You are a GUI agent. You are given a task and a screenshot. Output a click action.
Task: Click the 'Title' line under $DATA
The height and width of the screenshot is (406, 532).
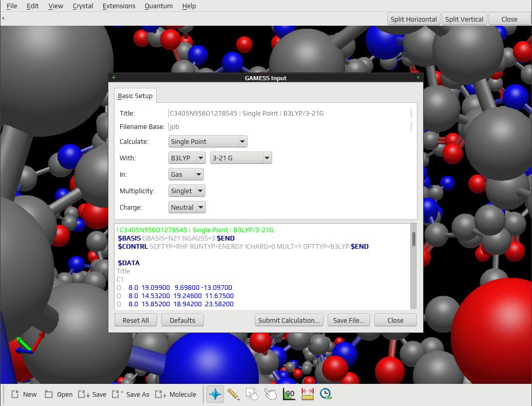click(x=123, y=271)
